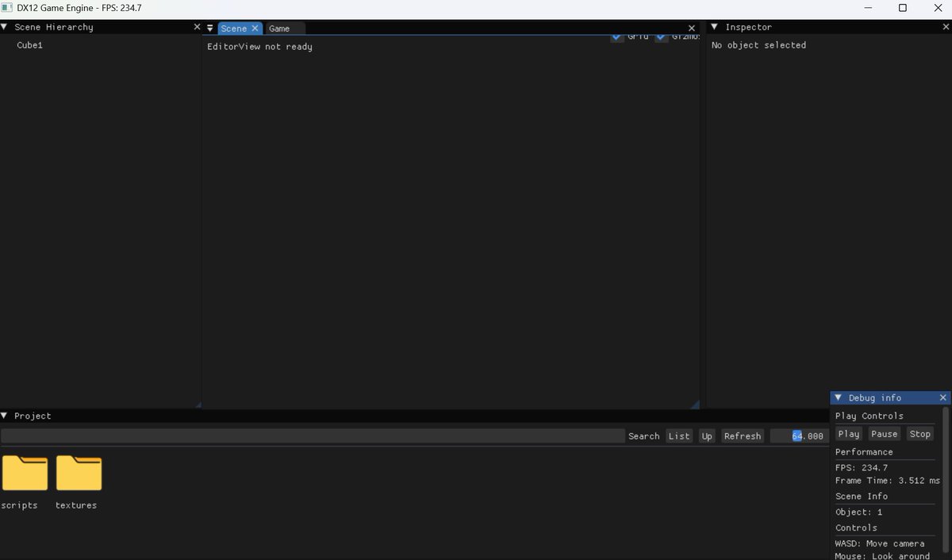Go up a folder with Up button
This screenshot has height=560, width=952.
[x=707, y=436]
